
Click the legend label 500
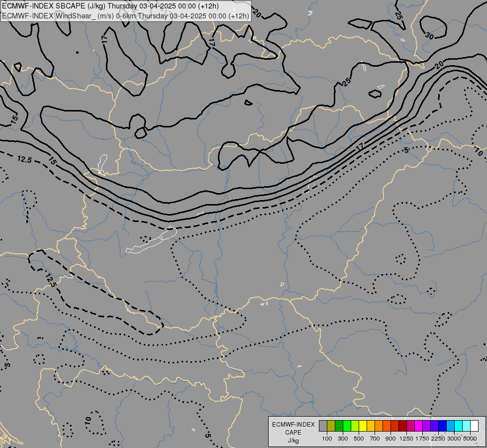click(359, 439)
